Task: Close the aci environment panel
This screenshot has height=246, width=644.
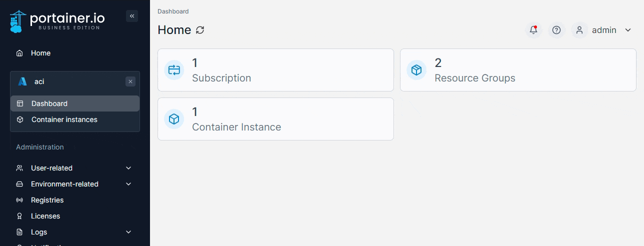Action: tap(130, 81)
